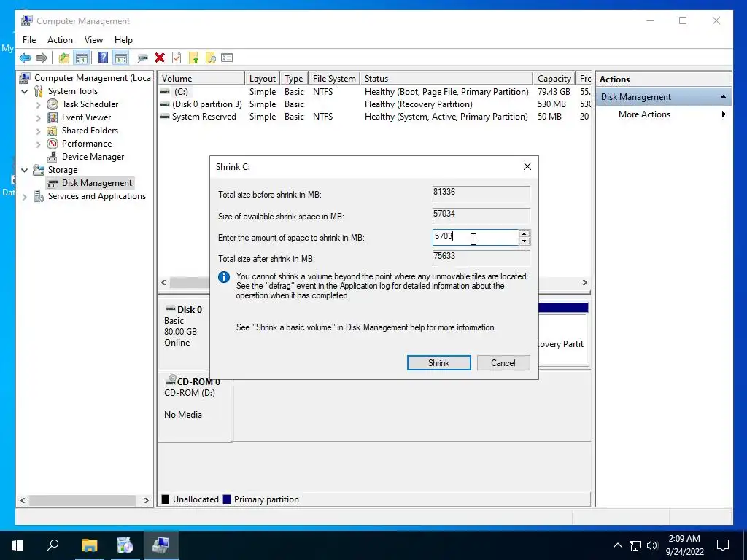
Task: Open Help via blue question mark icon
Action: [103, 58]
